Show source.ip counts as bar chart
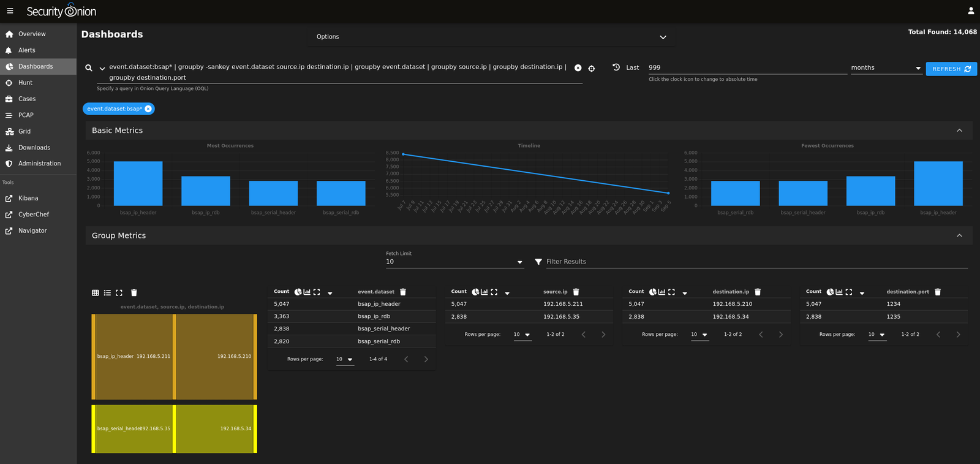 [x=484, y=292]
